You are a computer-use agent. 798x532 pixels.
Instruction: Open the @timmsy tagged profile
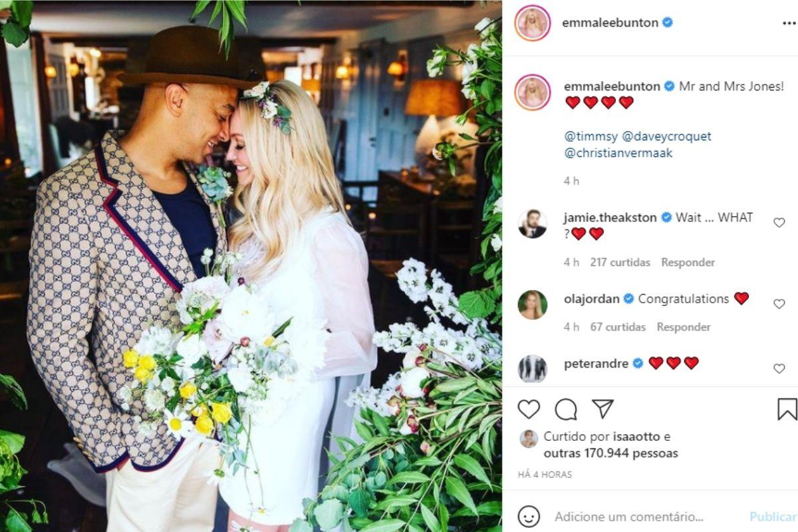click(590, 136)
